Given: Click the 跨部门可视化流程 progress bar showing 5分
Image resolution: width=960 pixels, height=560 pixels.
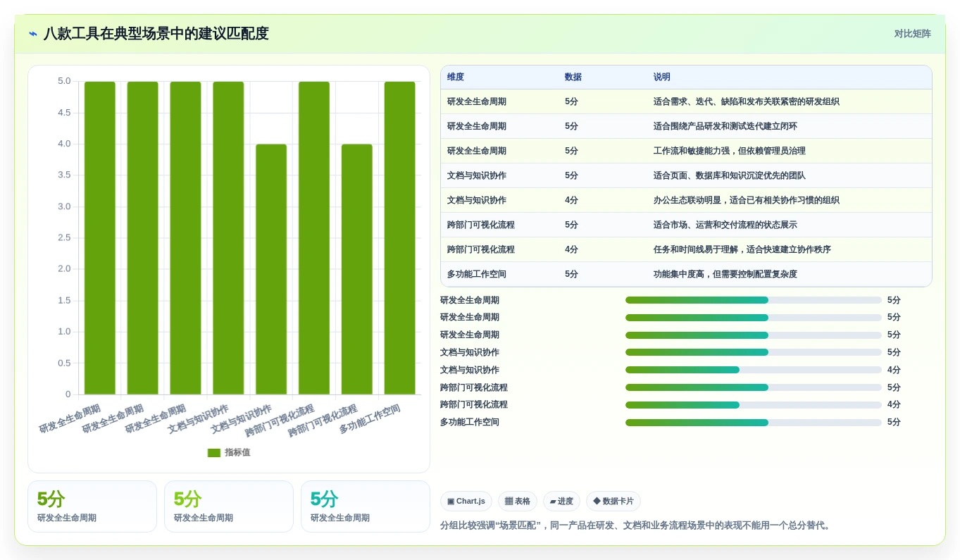Looking at the screenshot, I should point(754,387).
